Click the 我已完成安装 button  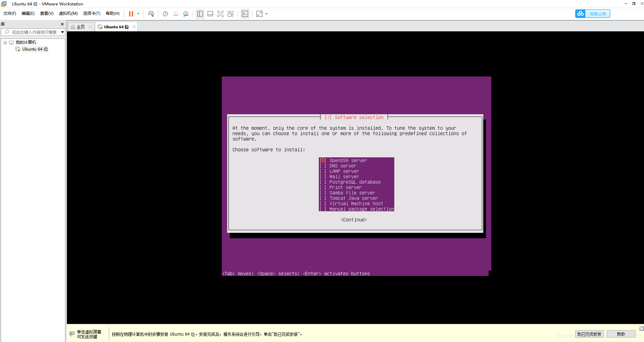coord(589,334)
